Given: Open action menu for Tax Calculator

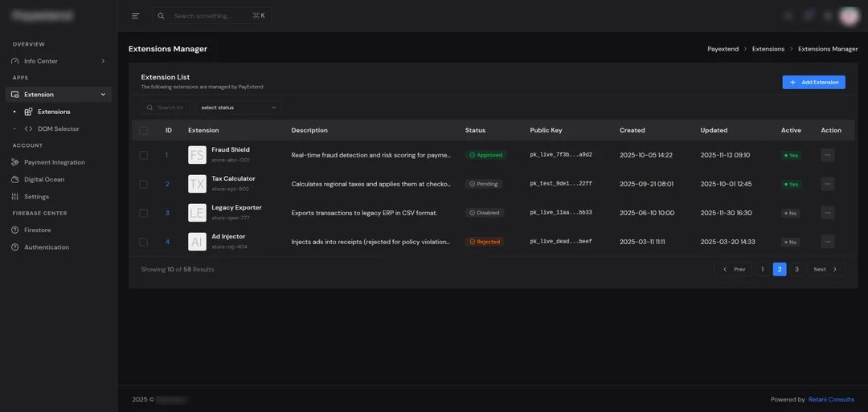Looking at the screenshot, I should pos(828,184).
